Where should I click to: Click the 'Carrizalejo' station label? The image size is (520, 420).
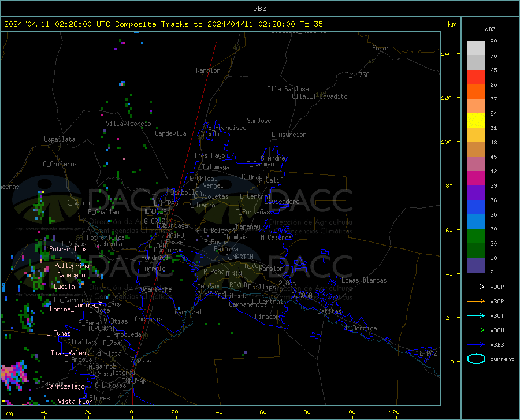point(65,386)
